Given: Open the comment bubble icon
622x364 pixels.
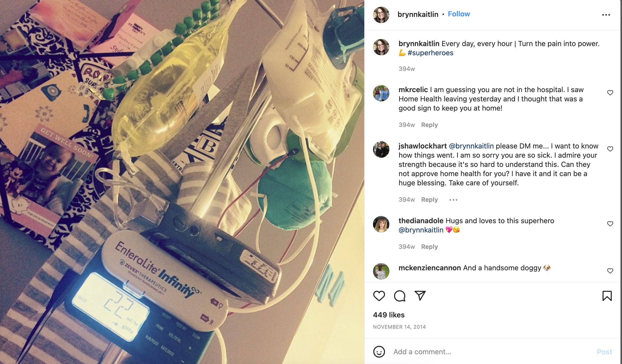Looking at the screenshot, I should pos(400,296).
